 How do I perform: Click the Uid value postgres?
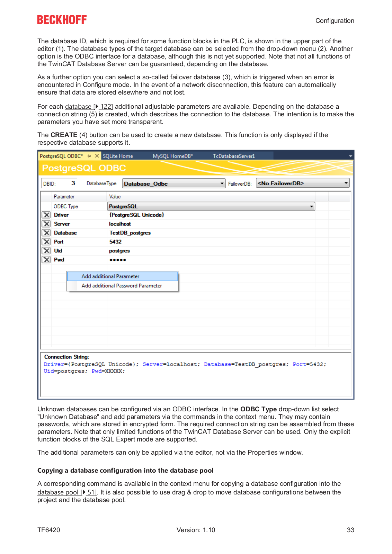click(x=119, y=251)
